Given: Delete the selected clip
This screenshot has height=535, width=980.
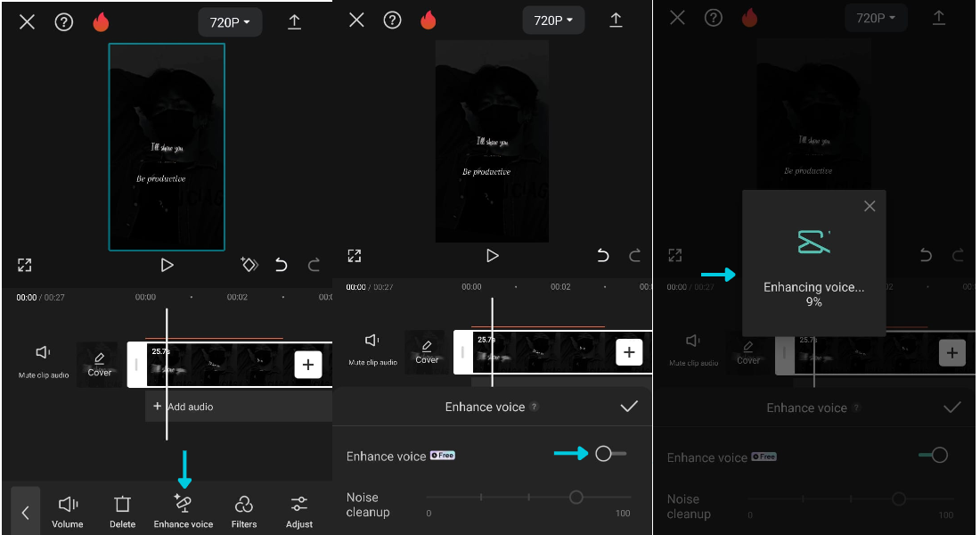Looking at the screenshot, I should 123,513.
